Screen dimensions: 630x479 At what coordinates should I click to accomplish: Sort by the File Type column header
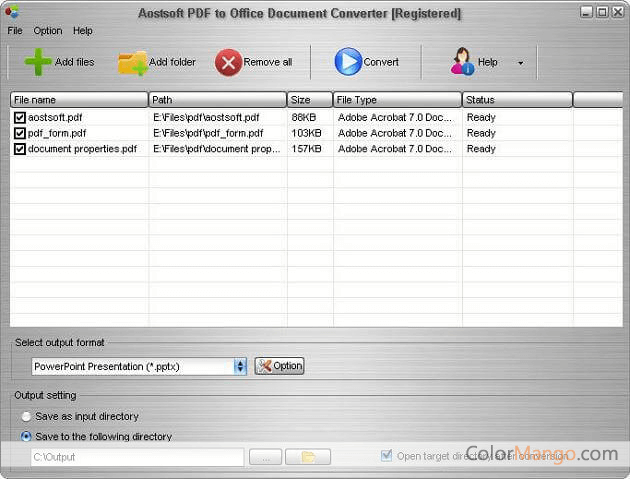[397, 100]
